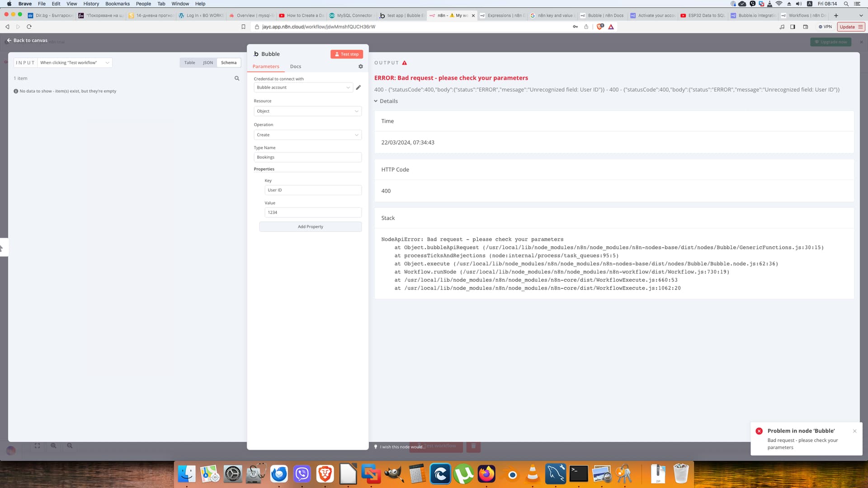Click the browser back arrow icon
Viewport: 868px width, 488px height.
tap(7, 27)
